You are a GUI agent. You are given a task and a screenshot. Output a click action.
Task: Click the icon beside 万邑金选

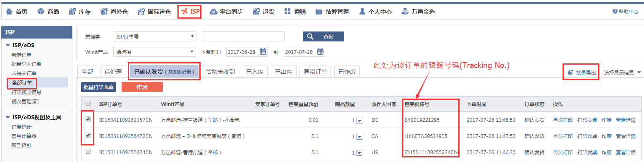coord(405,12)
